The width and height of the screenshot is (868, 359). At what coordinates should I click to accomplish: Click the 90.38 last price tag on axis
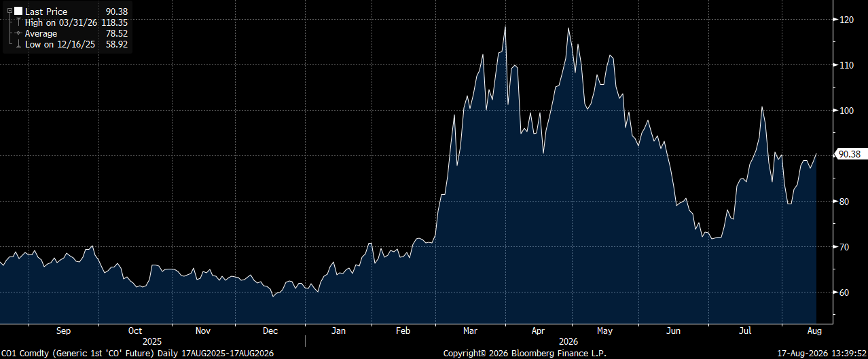click(x=852, y=154)
